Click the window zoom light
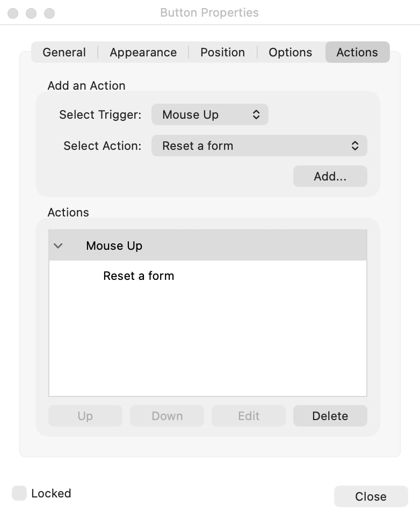420x520 pixels. point(49,13)
